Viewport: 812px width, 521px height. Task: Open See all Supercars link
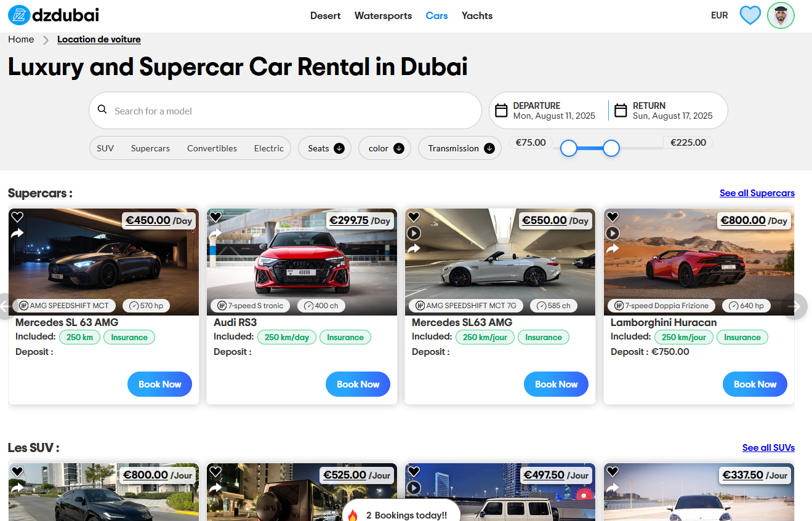757,193
